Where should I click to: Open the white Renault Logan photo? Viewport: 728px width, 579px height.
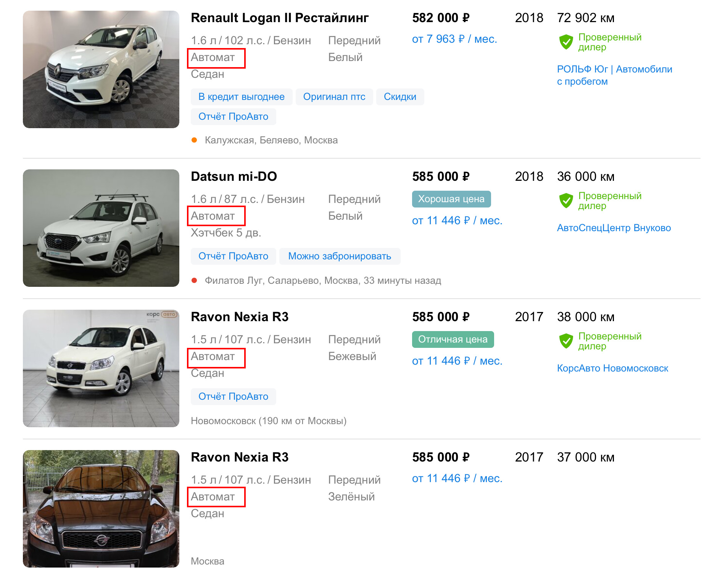point(101,69)
